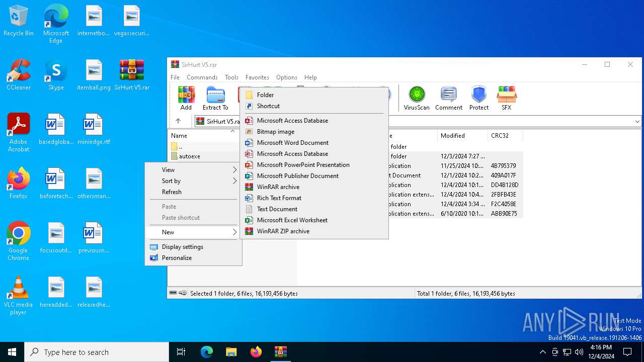Expand the Sort by submenu
Image resolution: width=644 pixels, height=362 pixels.
[193, 181]
